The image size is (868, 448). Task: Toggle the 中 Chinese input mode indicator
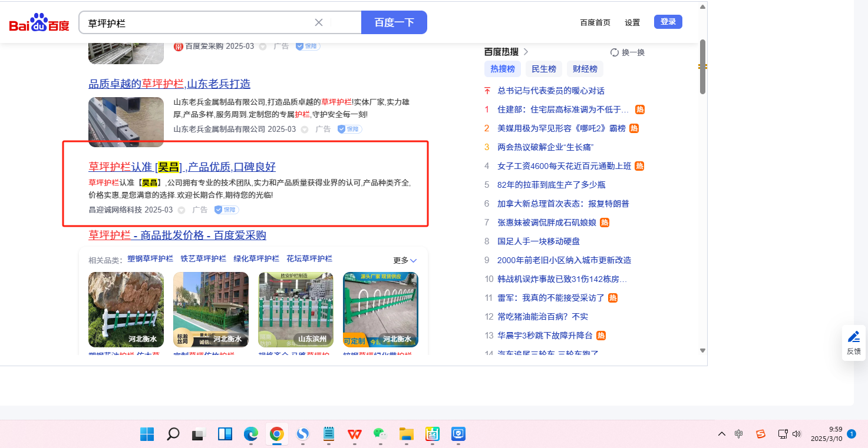tap(738, 434)
